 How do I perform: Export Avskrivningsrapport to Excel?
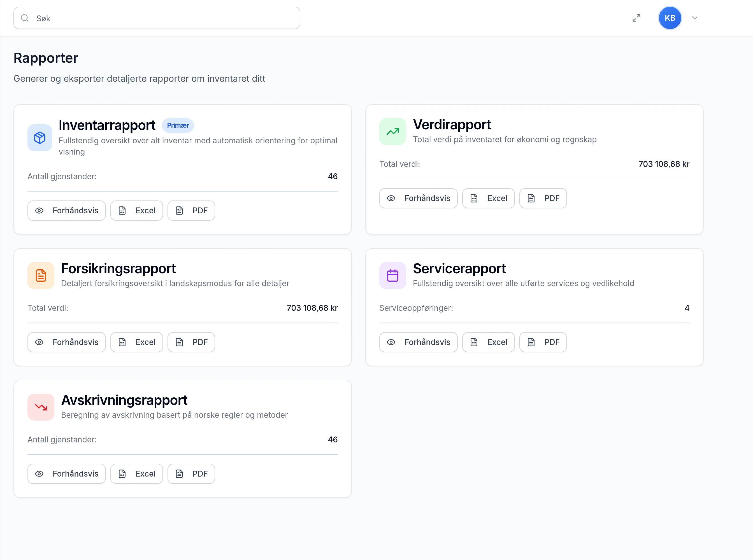click(x=137, y=473)
